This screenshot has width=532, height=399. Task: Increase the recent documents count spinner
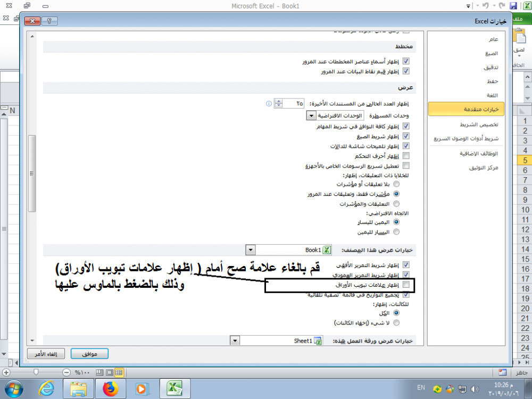279,101
